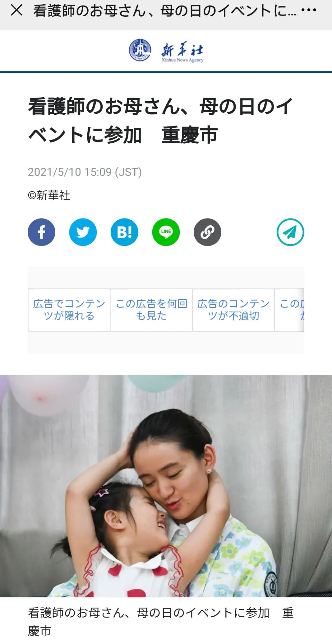Select the partially visible fourth ad feedback option

point(290,310)
